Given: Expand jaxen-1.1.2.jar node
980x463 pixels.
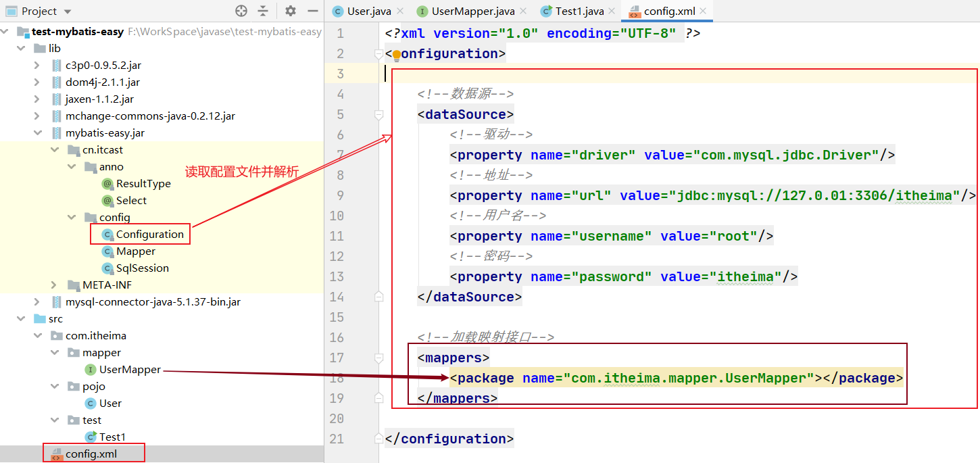Looking at the screenshot, I should point(37,99).
